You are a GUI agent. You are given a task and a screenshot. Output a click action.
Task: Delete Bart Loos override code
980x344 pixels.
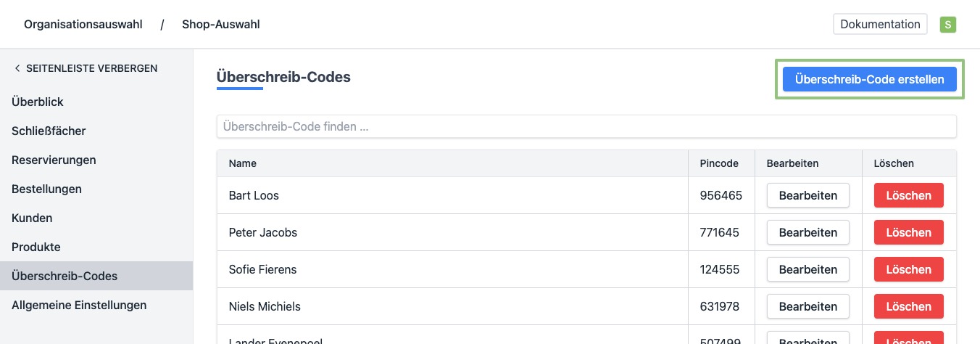coord(908,195)
